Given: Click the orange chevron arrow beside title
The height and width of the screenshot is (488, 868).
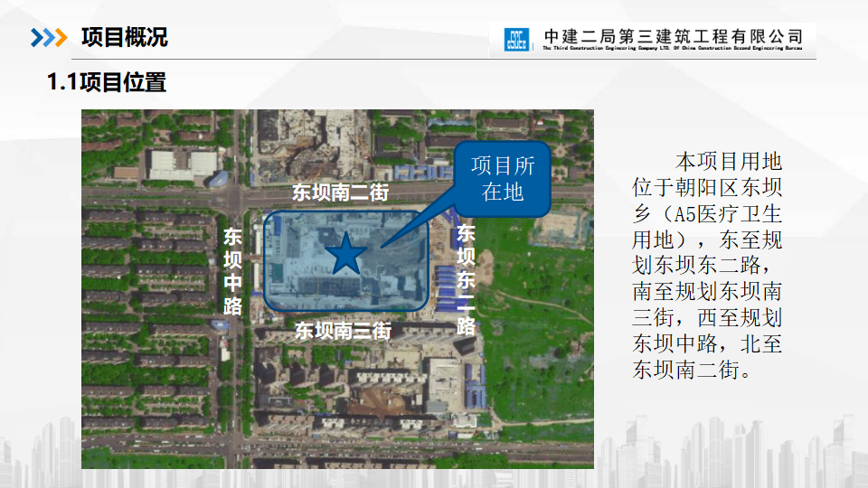Looking at the screenshot, I should (61, 38).
